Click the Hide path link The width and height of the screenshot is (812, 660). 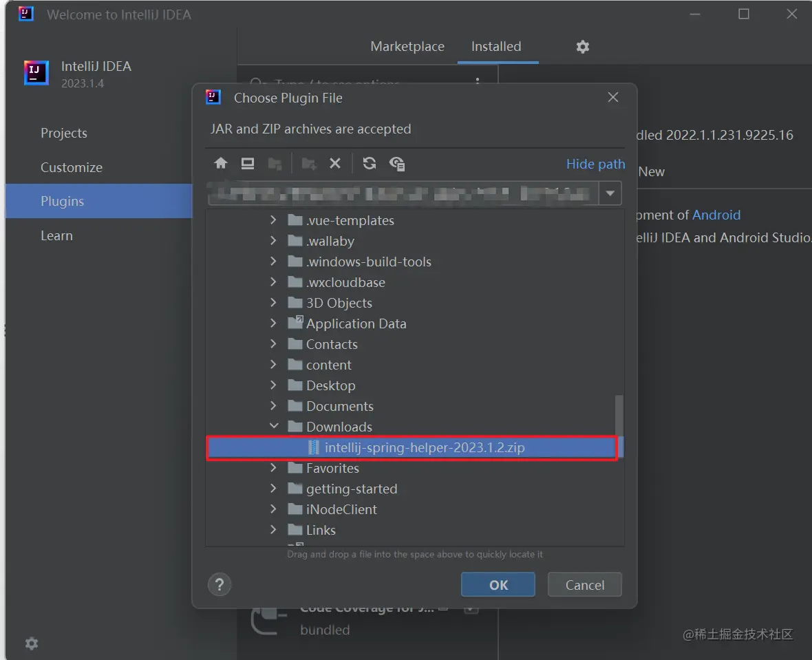point(595,164)
